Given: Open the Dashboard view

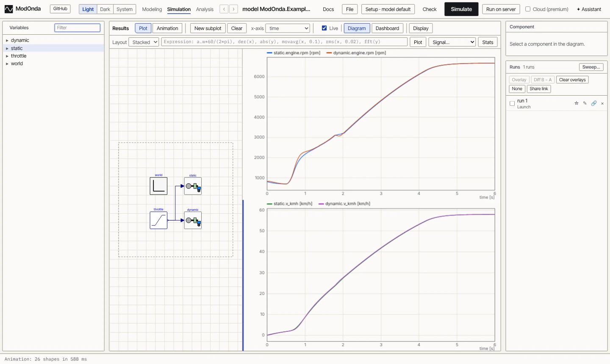Looking at the screenshot, I should tap(387, 28).
